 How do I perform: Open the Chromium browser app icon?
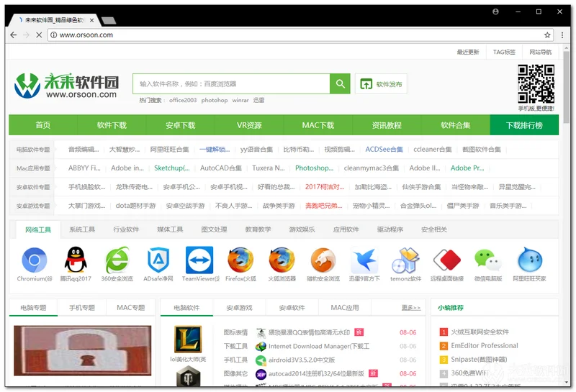point(34,260)
